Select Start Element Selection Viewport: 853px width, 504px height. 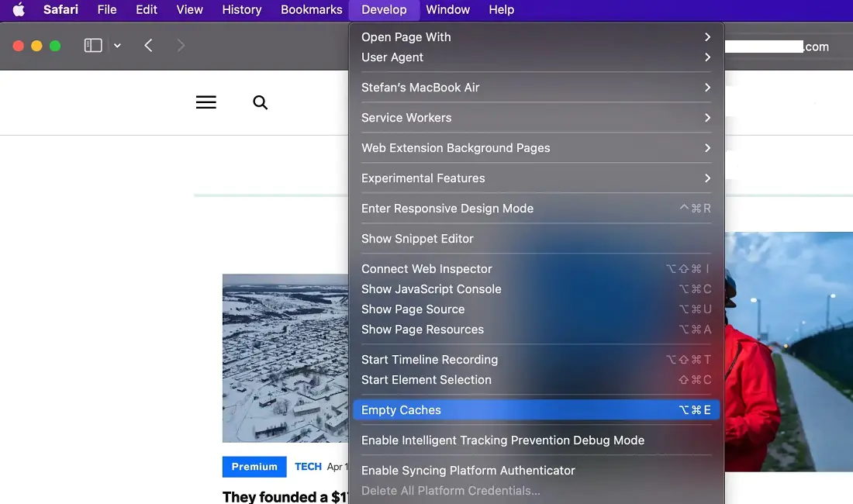(x=536, y=380)
